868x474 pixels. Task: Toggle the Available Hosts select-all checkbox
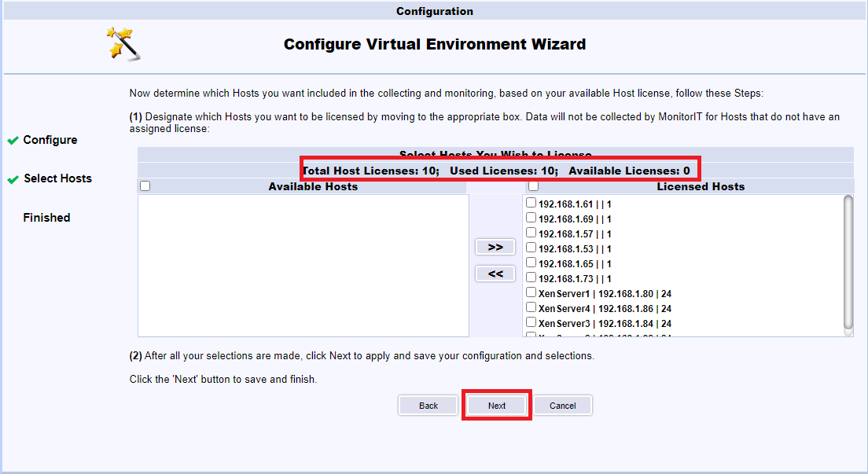(145, 187)
